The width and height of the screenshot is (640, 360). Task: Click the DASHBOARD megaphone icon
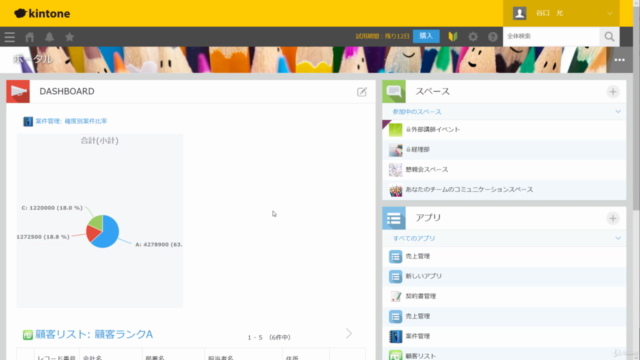[x=18, y=91]
